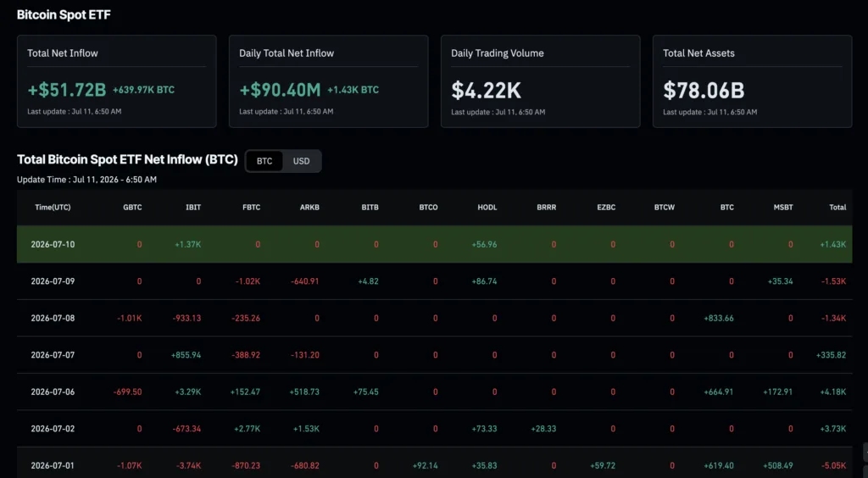Open the Daily Total Net Inflow card
The width and height of the screenshot is (868, 478).
click(x=328, y=81)
